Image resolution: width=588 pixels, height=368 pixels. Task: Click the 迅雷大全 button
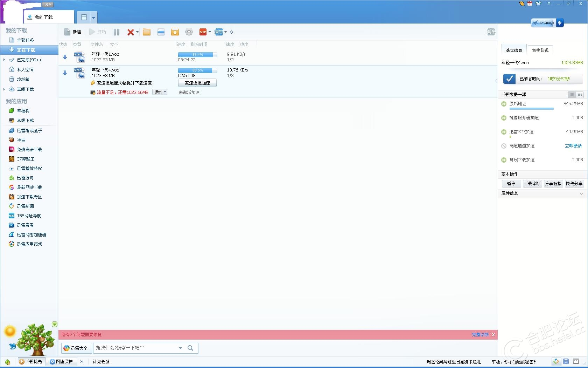[x=76, y=348]
